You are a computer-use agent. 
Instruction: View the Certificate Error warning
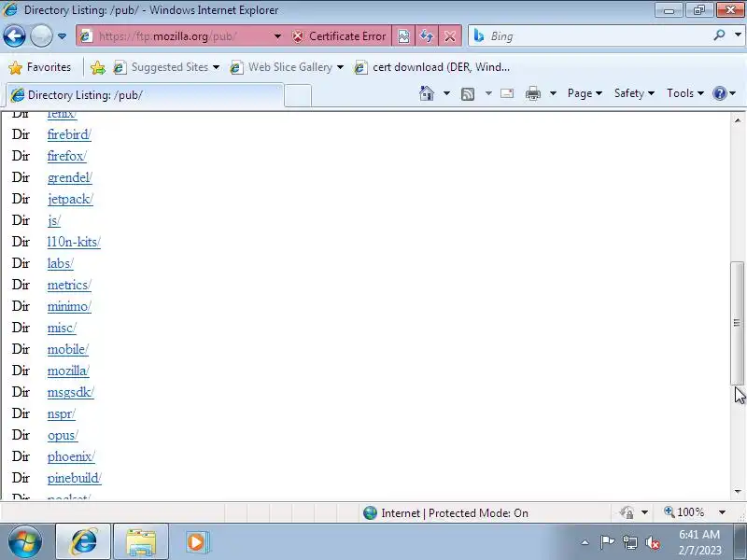(338, 36)
